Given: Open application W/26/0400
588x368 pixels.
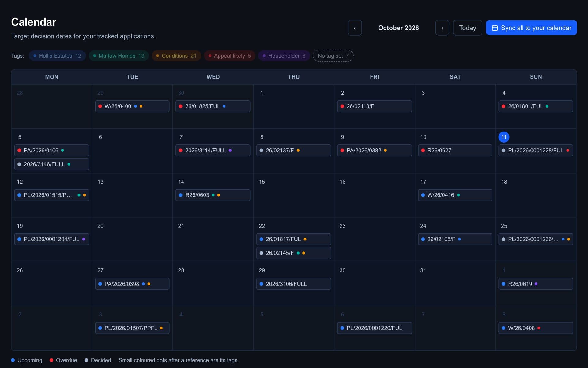Looking at the screenshot, I should coord(132,106).
